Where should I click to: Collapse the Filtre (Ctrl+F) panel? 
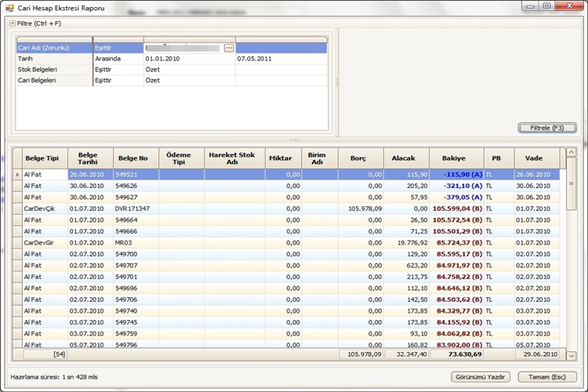(x=13, y=24)
